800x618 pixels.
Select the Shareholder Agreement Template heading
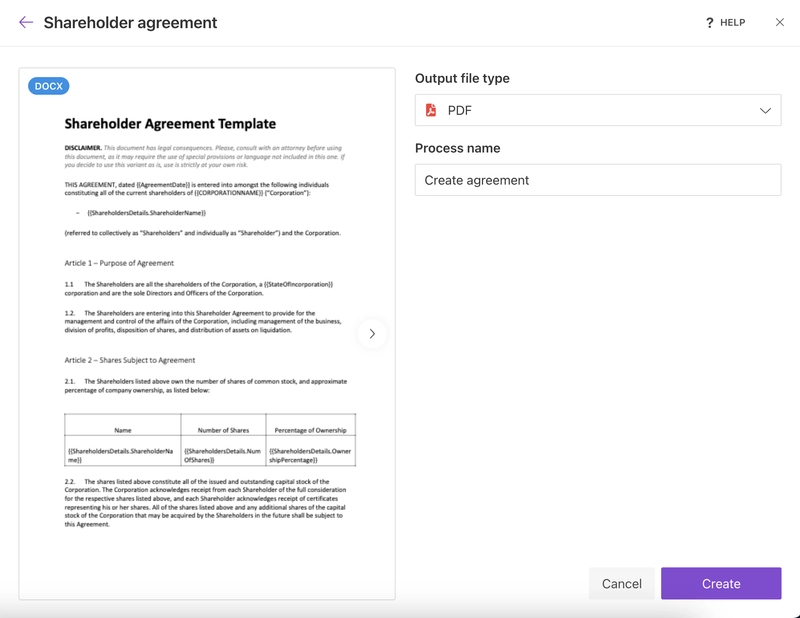(x=170, y=124)
